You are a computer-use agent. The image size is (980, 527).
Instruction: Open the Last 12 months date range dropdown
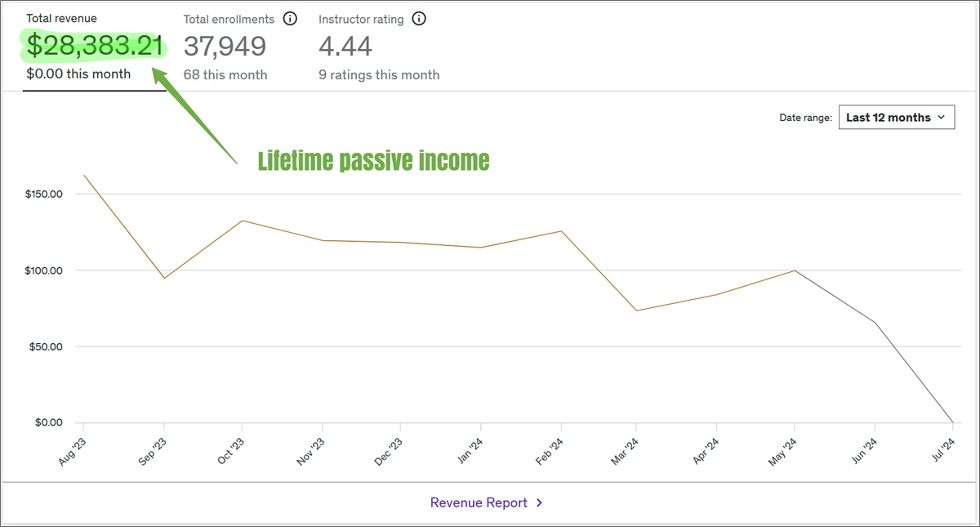point(896,118)
